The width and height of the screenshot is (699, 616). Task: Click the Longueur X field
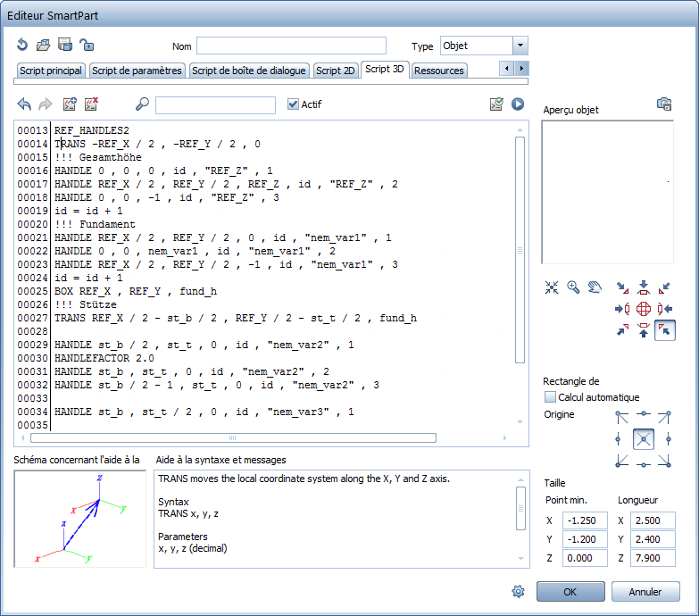pos(653,520)
